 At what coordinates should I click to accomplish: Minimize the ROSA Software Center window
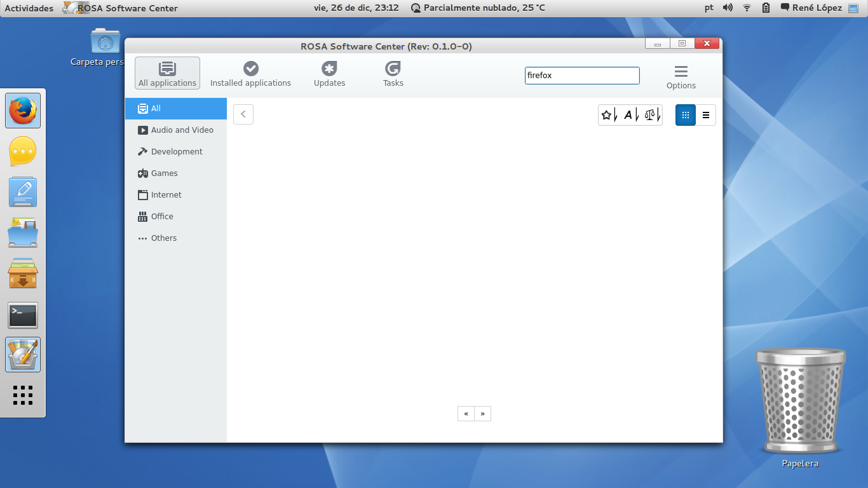point(658,44)
